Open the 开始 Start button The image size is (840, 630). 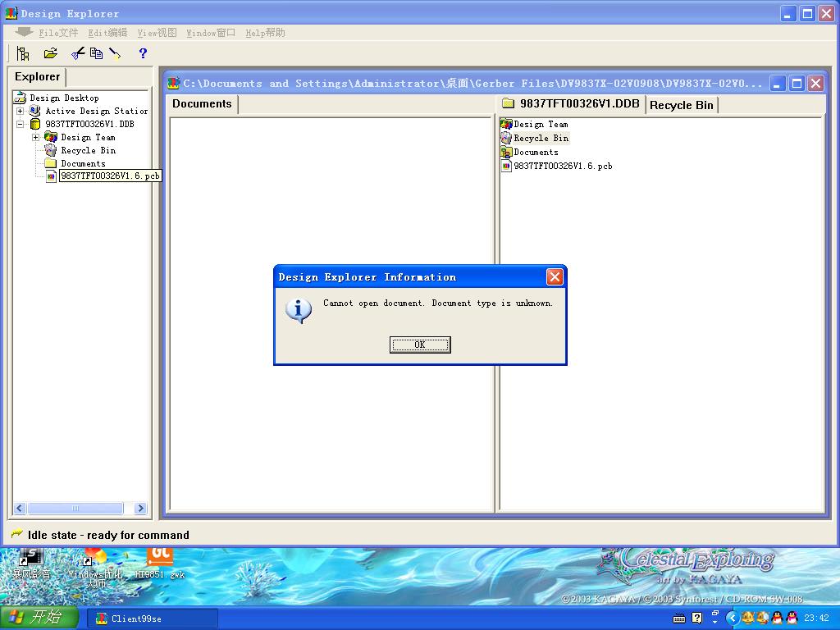[39, 618]
